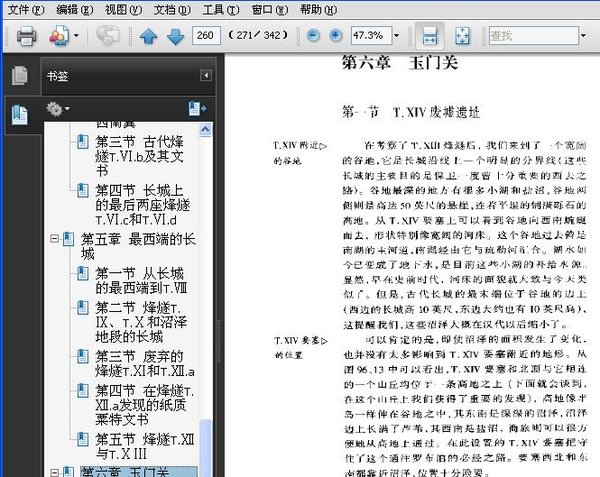600x477 pixels.
Task: Select bookmark 第一节 从长城的最西端到T.VIII
Action: point(141,280)
